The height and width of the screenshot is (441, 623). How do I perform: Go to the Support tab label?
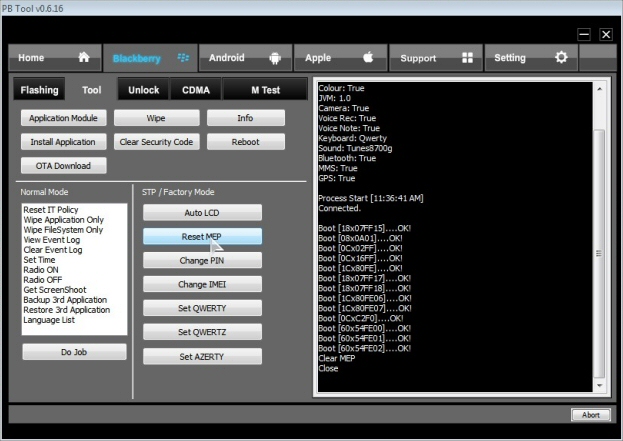pos(418,58)
